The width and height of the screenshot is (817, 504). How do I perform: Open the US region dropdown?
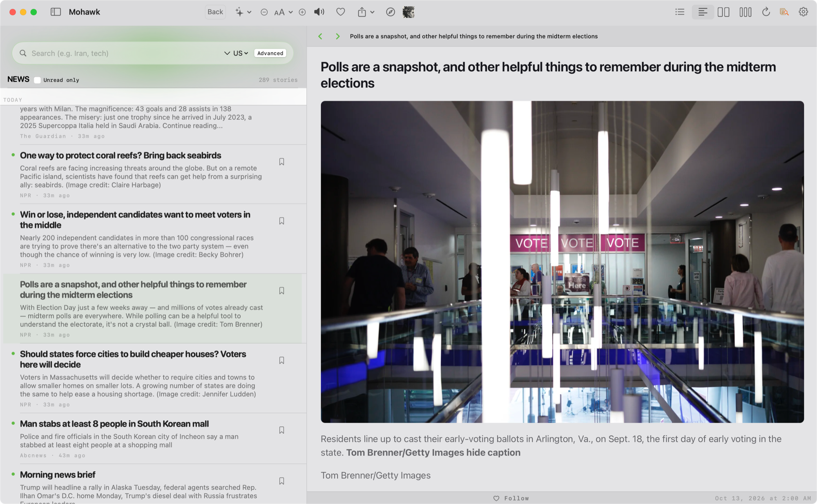pos(241,54)
